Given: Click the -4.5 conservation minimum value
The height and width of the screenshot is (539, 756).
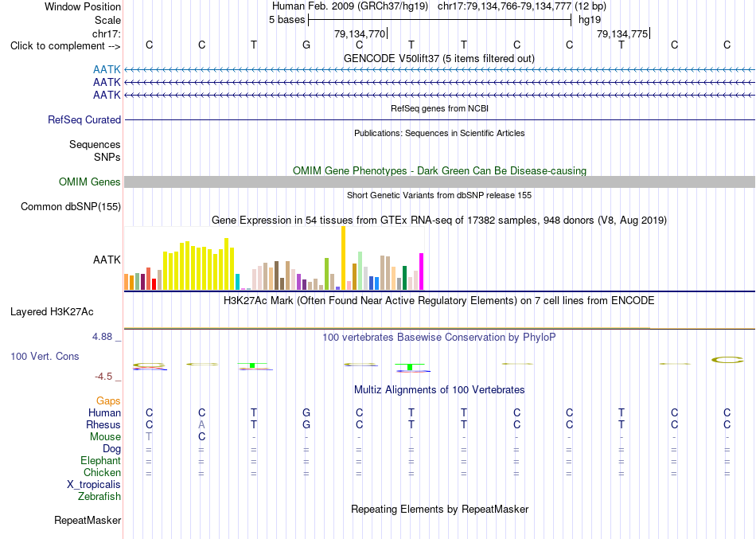Looking at the screenshot, I should pyautogui.click(x=103, y=377).
